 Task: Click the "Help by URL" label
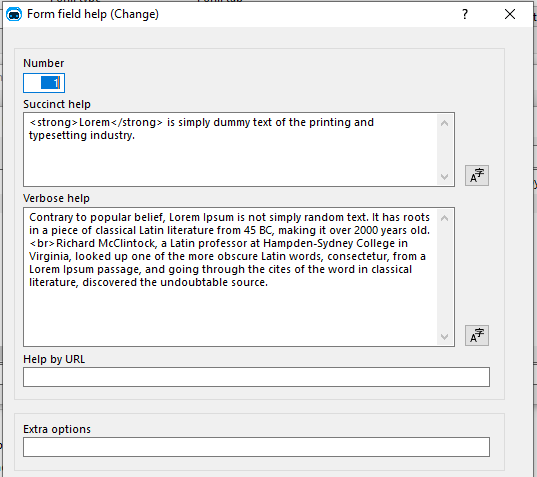54,359
